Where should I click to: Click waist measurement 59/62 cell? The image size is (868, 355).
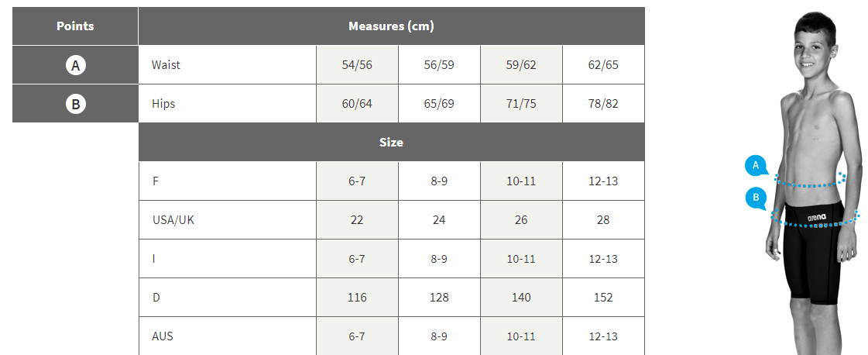coord(521,65)
